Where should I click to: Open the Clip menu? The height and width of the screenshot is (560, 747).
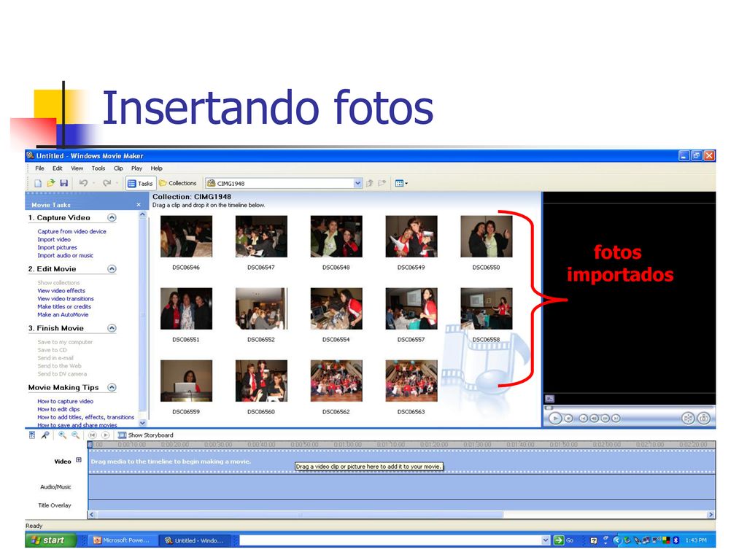tap(118, 168)
